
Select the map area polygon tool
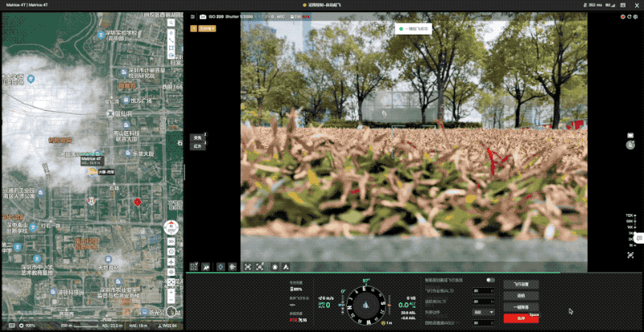coord(171,47)
